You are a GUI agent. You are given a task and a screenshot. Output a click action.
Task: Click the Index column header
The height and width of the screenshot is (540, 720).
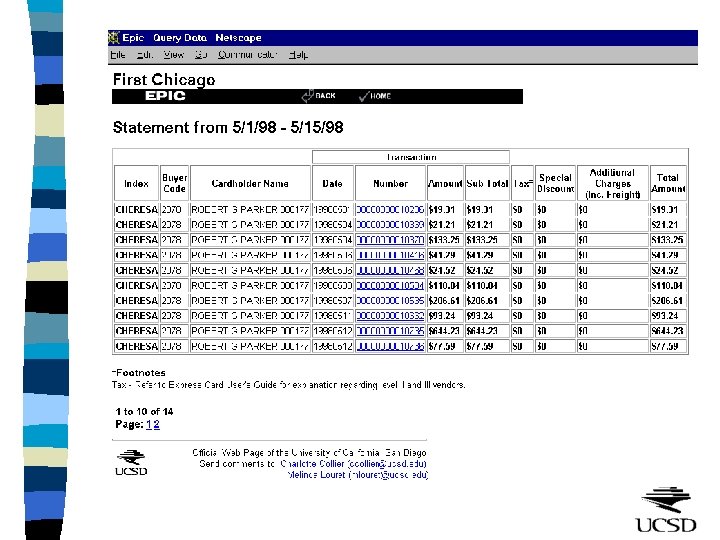point(136,183)
